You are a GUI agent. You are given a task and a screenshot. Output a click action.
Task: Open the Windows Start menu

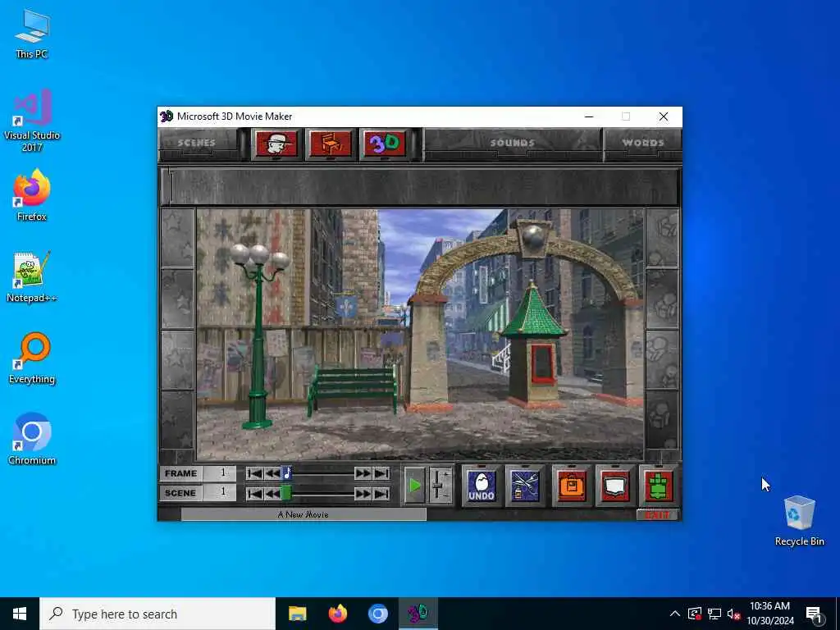coord(20,614)
